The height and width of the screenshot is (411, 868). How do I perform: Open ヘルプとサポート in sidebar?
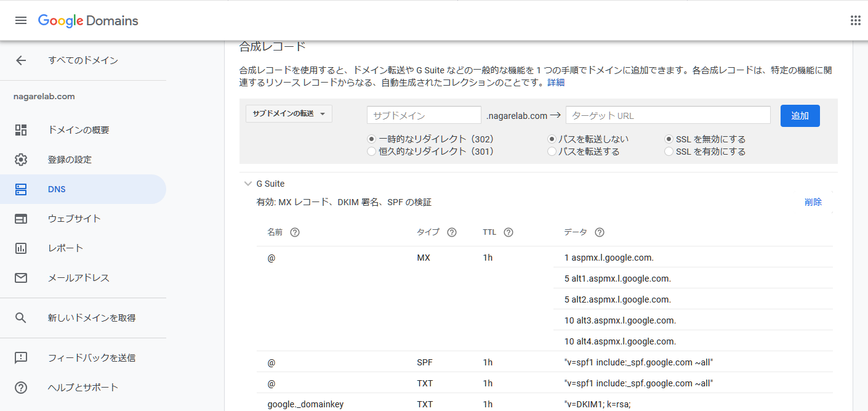click(x=83, y=388)
